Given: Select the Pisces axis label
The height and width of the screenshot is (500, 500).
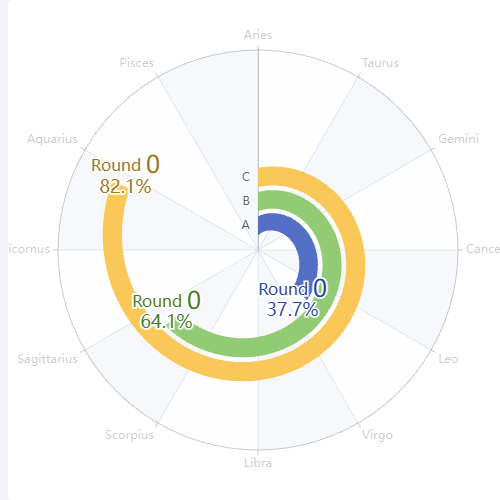Looking at the screenshot, I should coord(137,63).
